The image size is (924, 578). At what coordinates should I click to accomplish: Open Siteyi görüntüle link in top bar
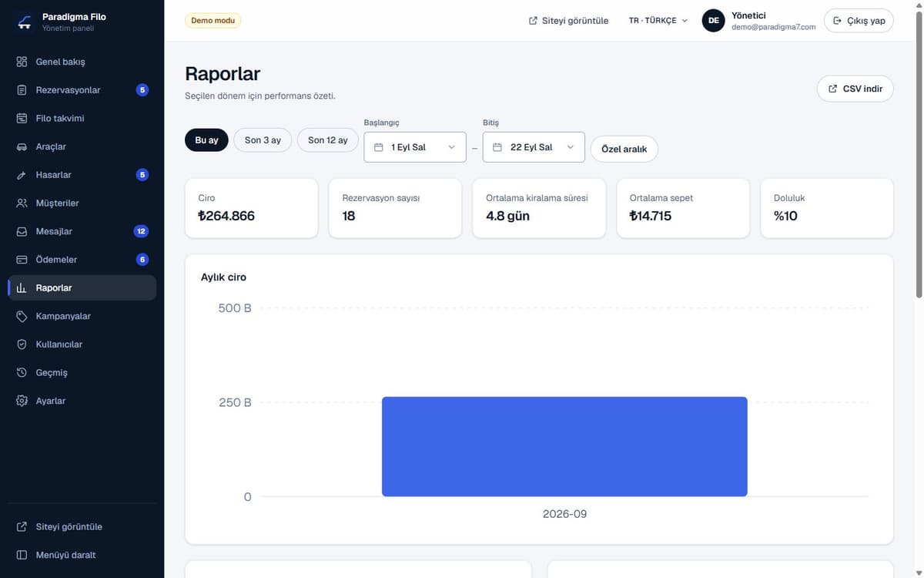pos(568,21)
